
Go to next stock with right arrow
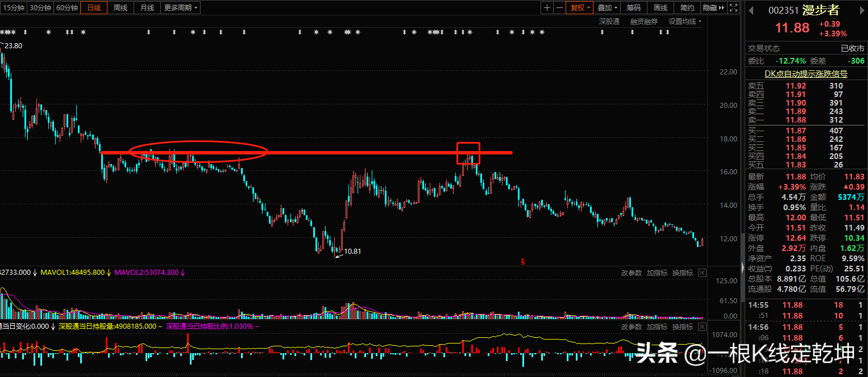(861, 10)
